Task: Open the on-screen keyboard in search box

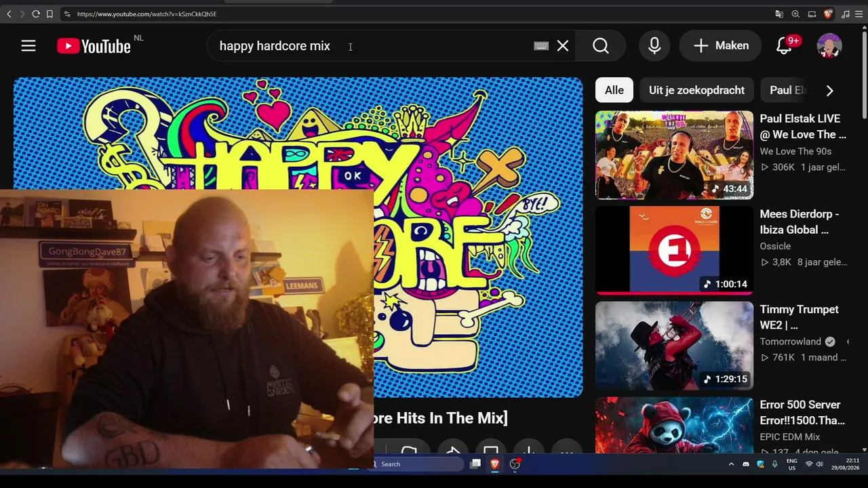Action: (x=541, y=45)
